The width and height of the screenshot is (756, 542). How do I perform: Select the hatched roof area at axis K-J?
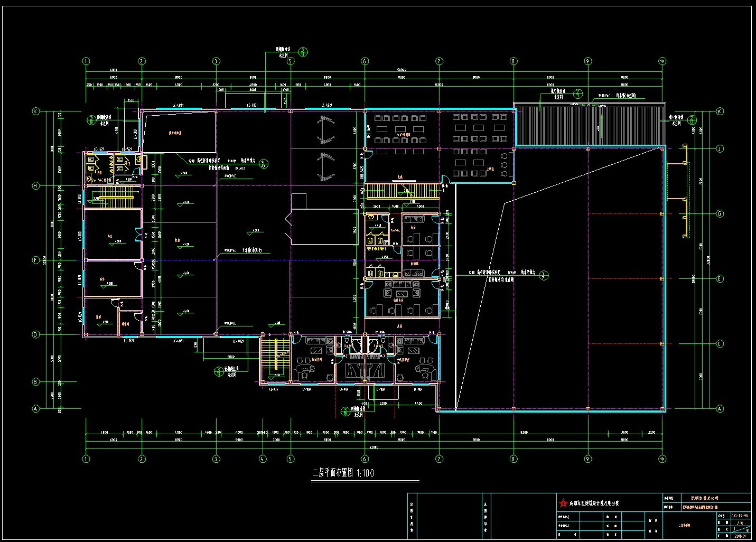coord(589,126)
